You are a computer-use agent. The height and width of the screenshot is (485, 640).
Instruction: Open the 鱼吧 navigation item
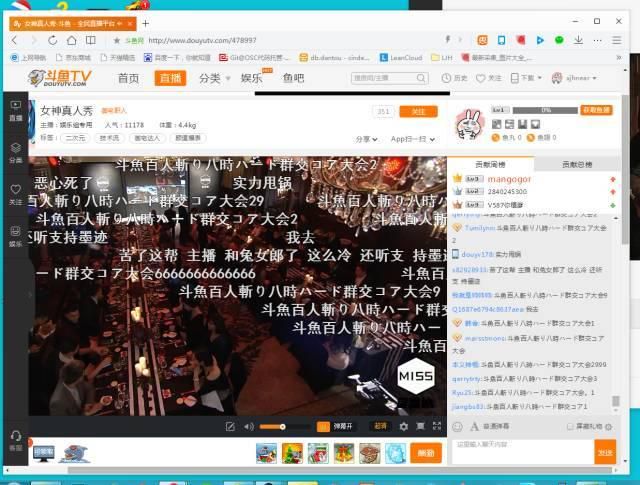click(x=293, y=78)
